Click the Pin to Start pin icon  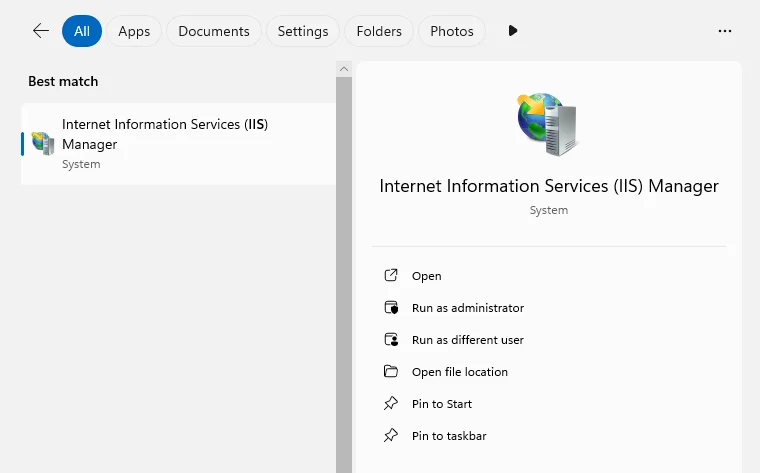[391, 403]
